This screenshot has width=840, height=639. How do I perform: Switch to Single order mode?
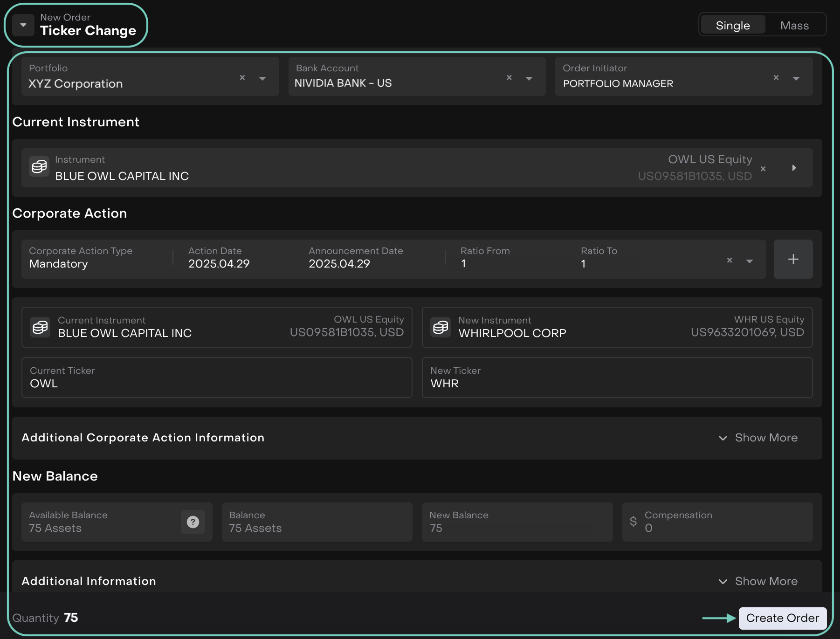pos(732,25)
